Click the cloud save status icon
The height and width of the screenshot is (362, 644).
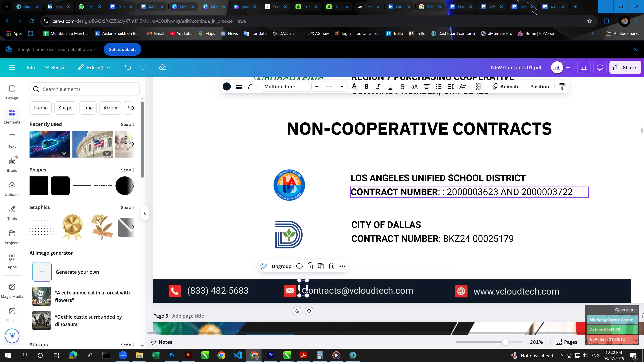pos(163,67)
